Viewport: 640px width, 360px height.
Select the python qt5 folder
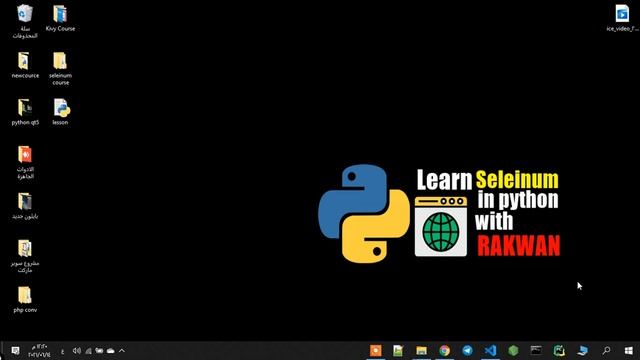coord(25,112)
